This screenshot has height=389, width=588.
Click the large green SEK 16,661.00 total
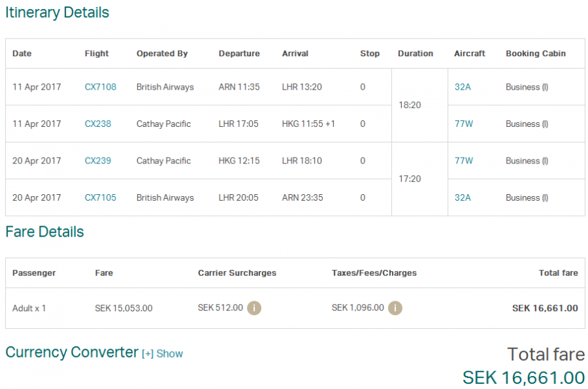[523, 378]
